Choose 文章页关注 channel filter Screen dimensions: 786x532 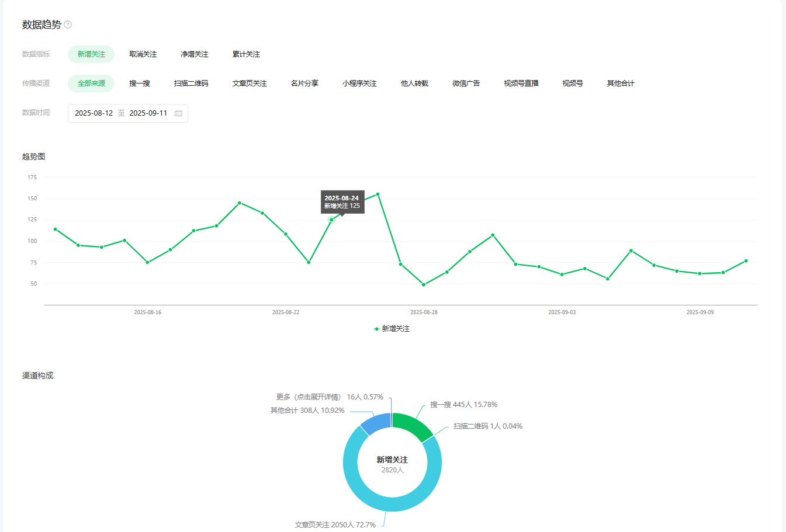pos(250,84)
